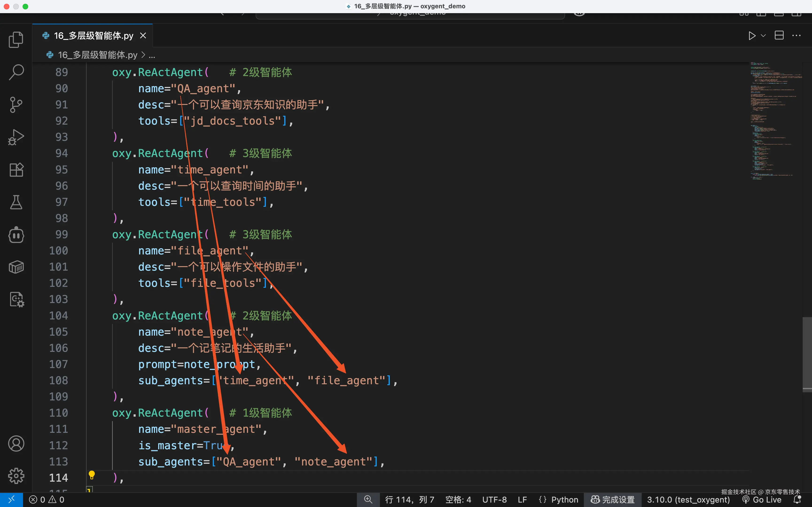
Task: Open the Manage gear settings menu
Action: tap(16, 476)
